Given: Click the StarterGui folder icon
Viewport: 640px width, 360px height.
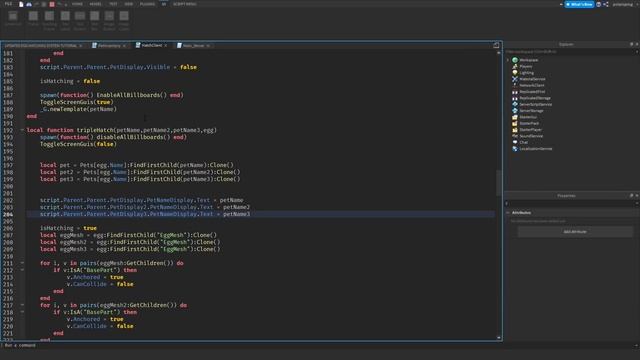Looking at the screenshot, I should click(x=515, y=117).
